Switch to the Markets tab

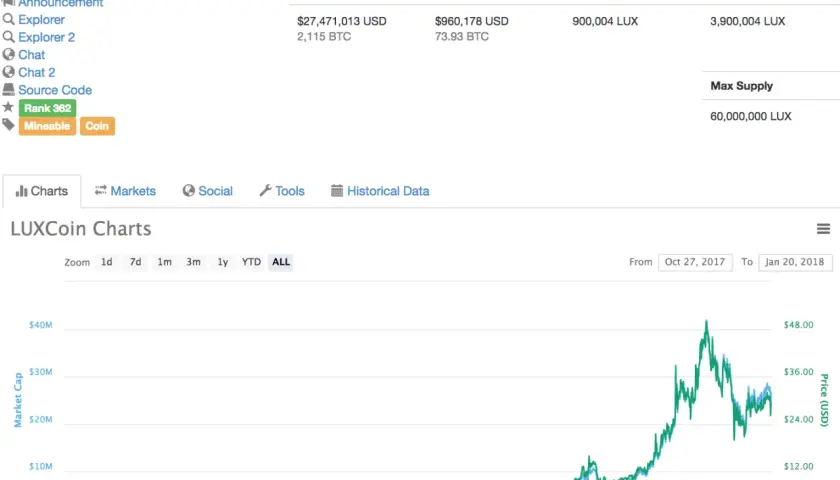125,191
